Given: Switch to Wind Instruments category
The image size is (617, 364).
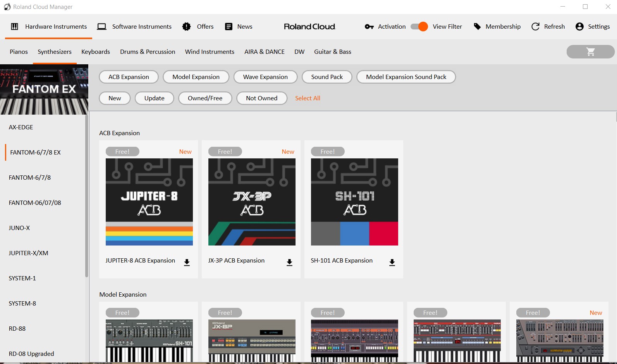Looking at the screenshot, I should coord(210,52).
